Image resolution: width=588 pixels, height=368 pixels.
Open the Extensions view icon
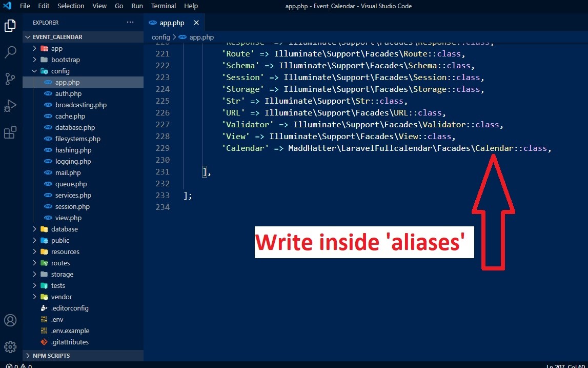coord(10,132)
